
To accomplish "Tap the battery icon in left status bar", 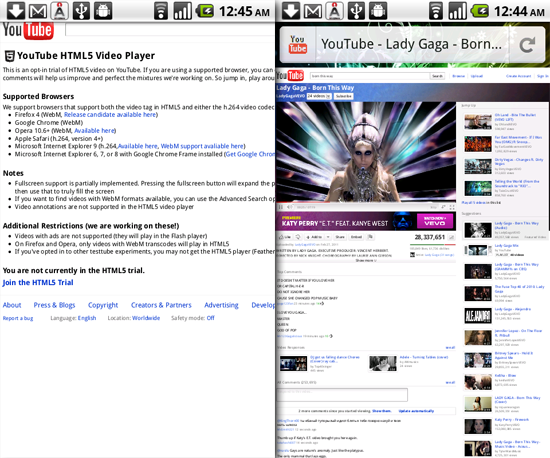I will tap(205, 11).
